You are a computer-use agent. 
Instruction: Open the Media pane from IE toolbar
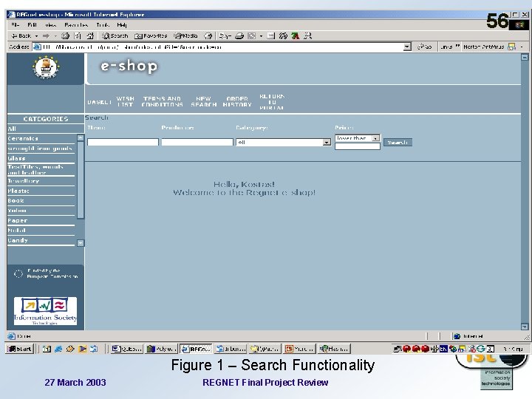click(185, 35)
